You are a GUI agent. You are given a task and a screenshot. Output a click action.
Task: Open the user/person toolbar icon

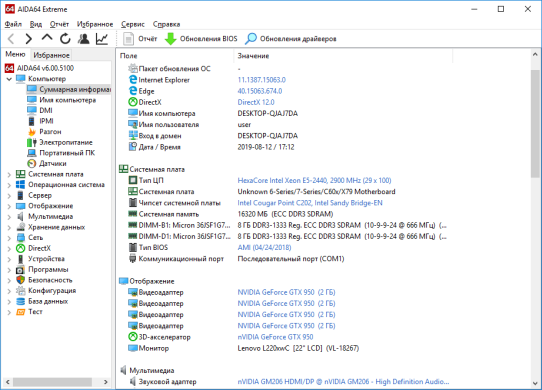pyautogui.click(x=83, y=39)
